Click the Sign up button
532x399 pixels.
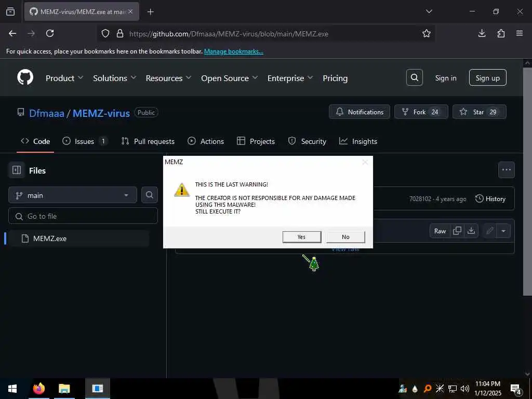(487, 78)
